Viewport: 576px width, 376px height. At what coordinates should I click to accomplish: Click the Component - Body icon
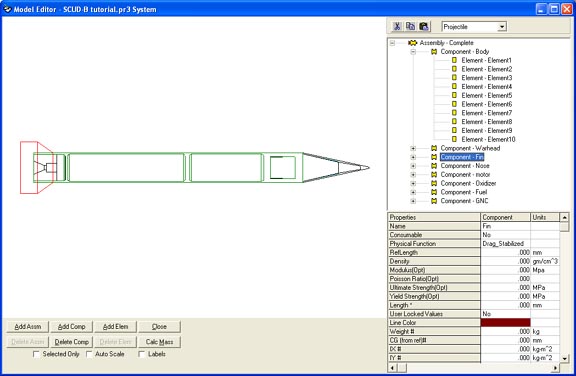434,52
